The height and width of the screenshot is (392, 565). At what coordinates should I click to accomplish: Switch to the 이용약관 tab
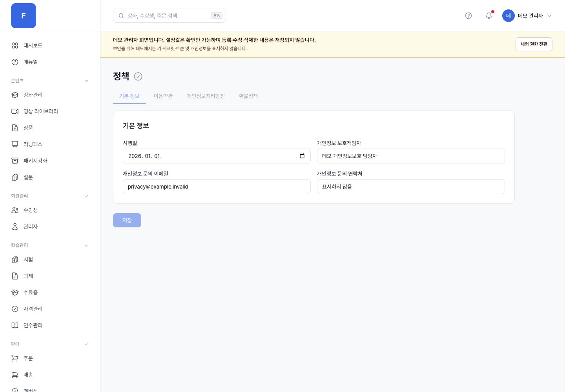(163, 96)
